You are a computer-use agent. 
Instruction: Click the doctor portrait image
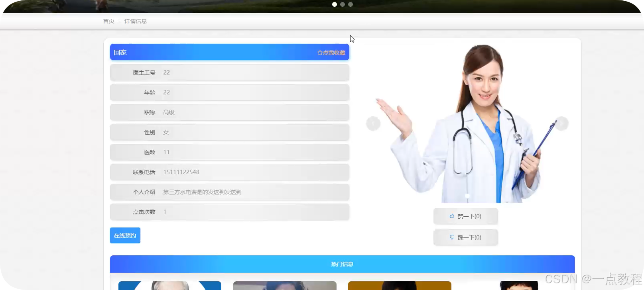tap(467, 123)
